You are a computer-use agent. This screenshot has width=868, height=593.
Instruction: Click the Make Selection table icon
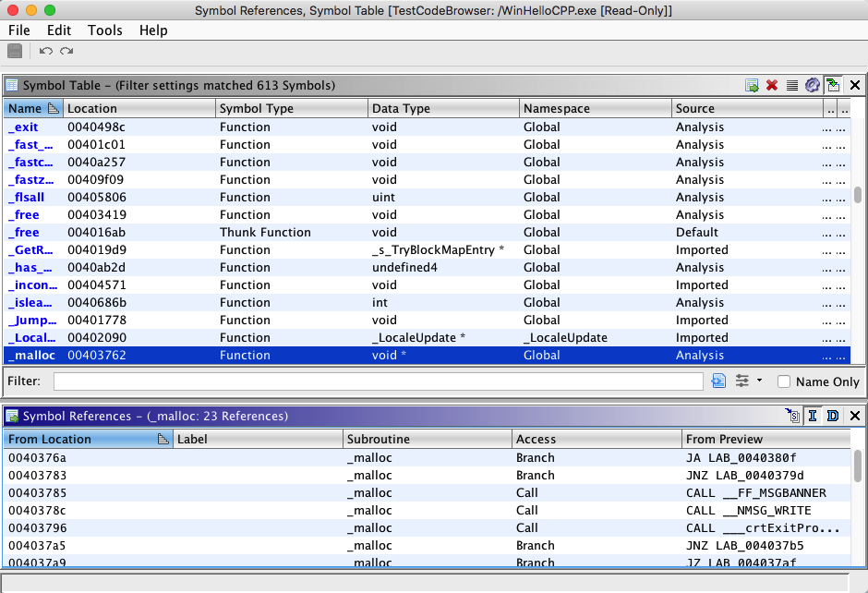pos(753,85)
